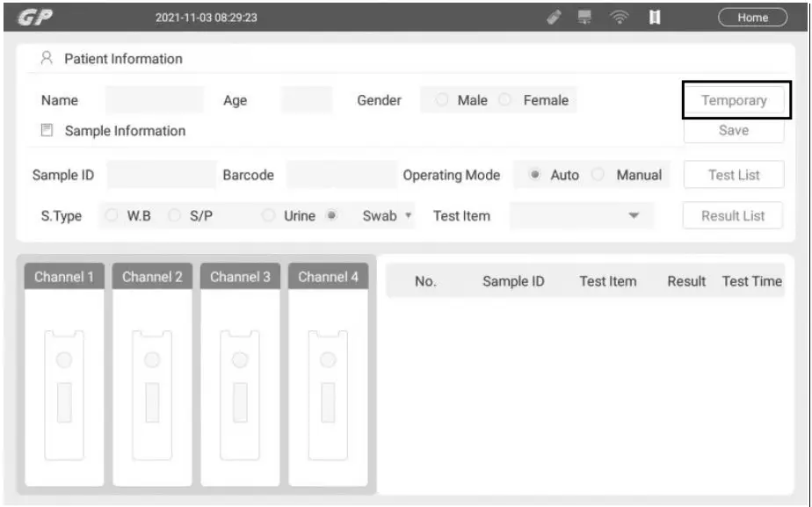
Task: Select Male gender radio button
Action: click(x=442, y=99)
